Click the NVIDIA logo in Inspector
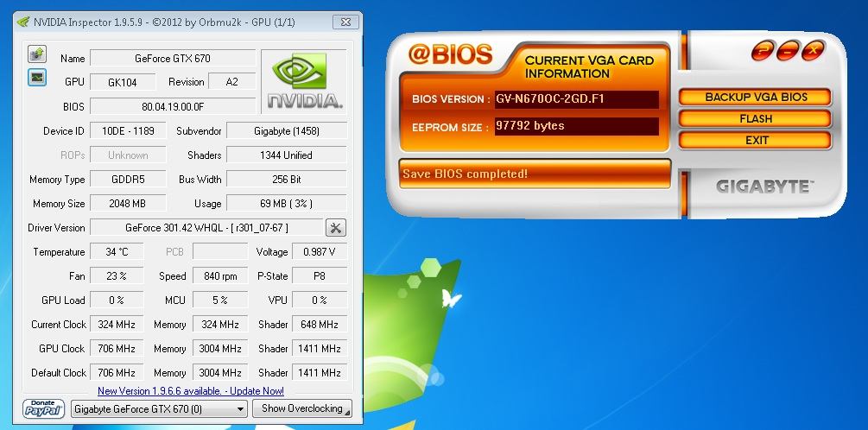Viewport: 868px width, 430px height. pos(303,81)
